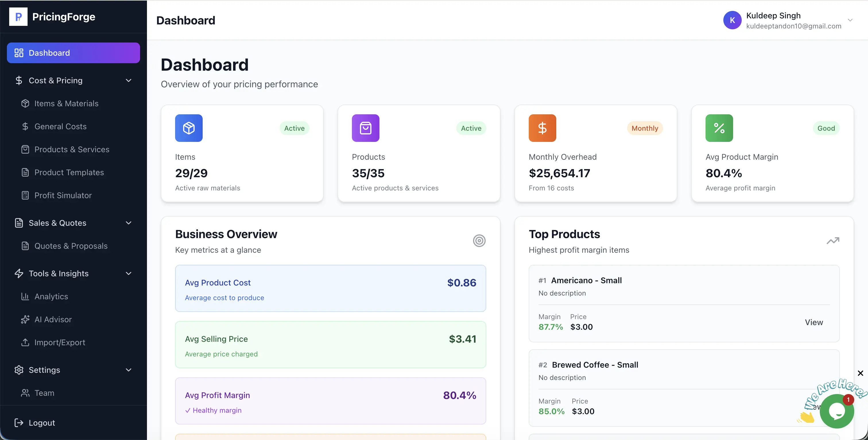Viewport: 868px width, 440px height.
Task: Open the live chat bubble
Action: pos(837,411)
